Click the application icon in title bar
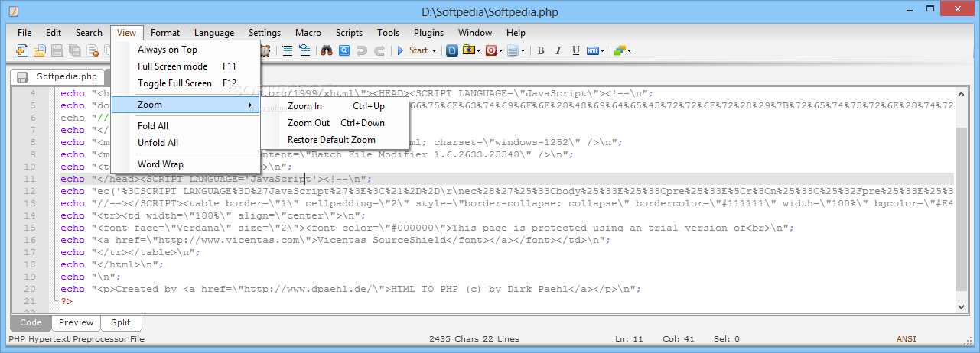The width and height of the screenshot is (980, 353). tap(14, 11)
